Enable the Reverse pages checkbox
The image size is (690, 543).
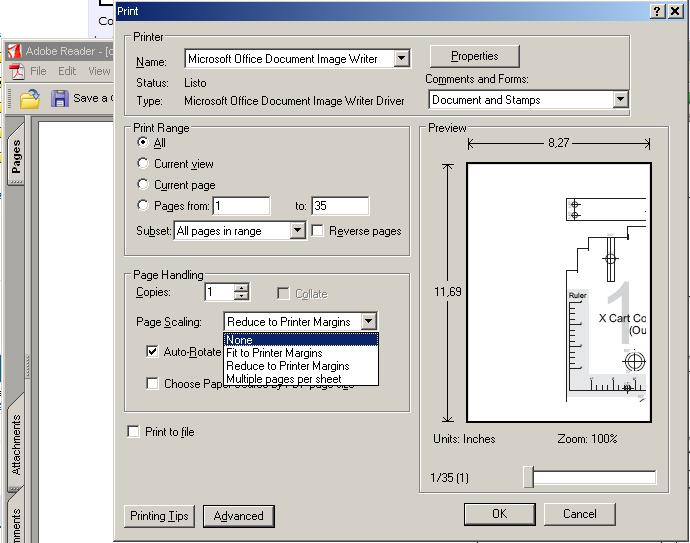pos(318,231)
